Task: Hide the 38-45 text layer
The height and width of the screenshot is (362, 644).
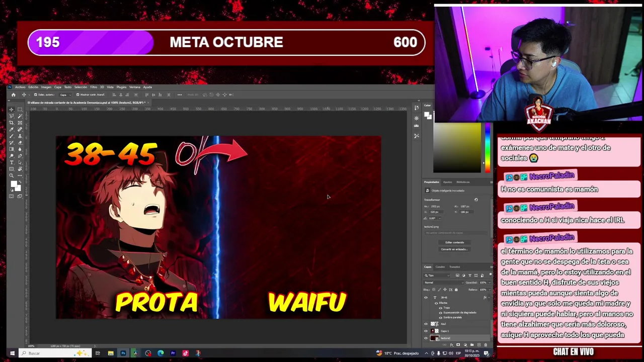Action: point(426,298)
